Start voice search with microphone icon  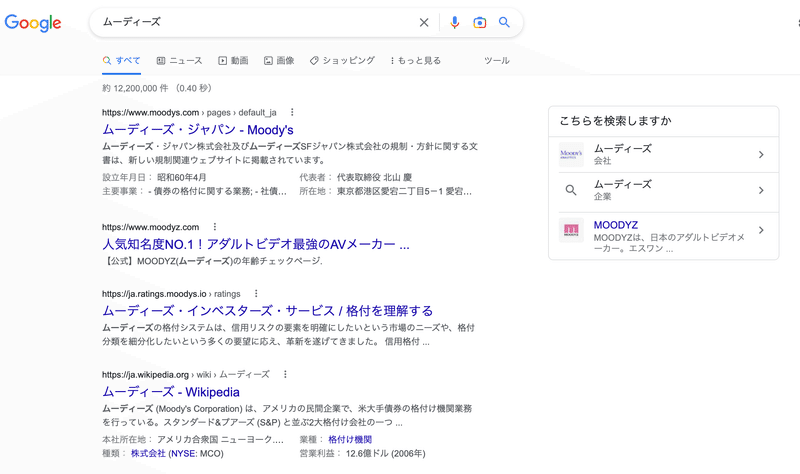(x=454, y=22)
